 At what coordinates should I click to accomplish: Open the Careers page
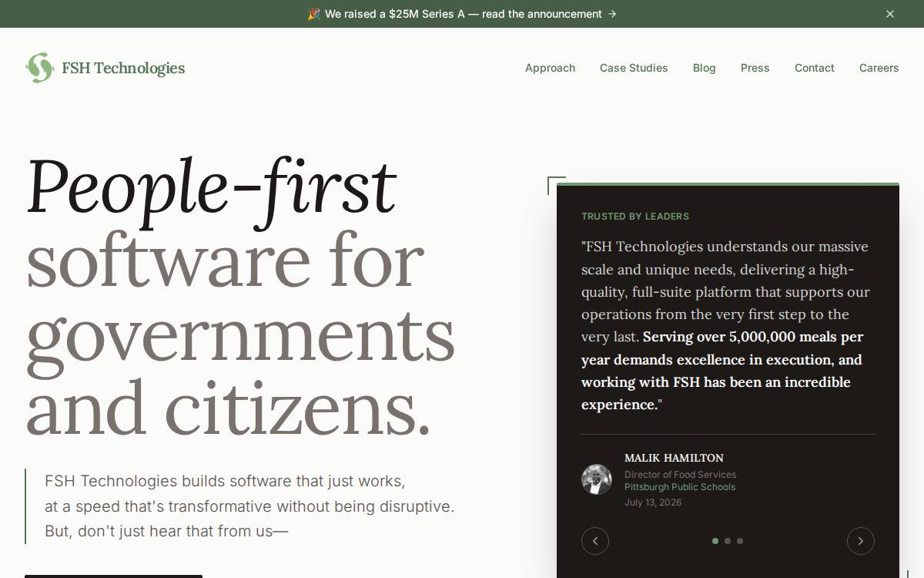pos(879,68)
